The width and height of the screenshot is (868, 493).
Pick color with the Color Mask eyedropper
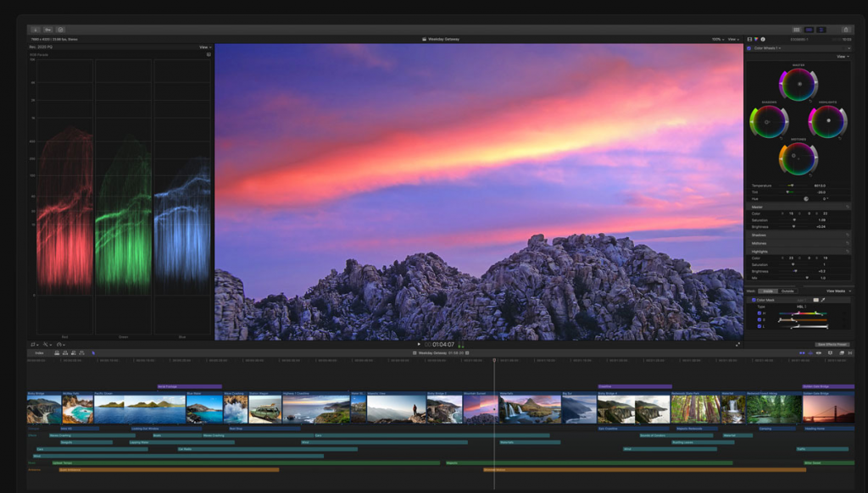(823, 300)
